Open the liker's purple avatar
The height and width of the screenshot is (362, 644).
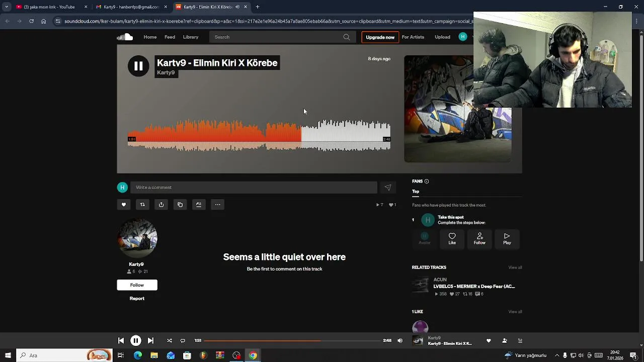pos(420,327)
